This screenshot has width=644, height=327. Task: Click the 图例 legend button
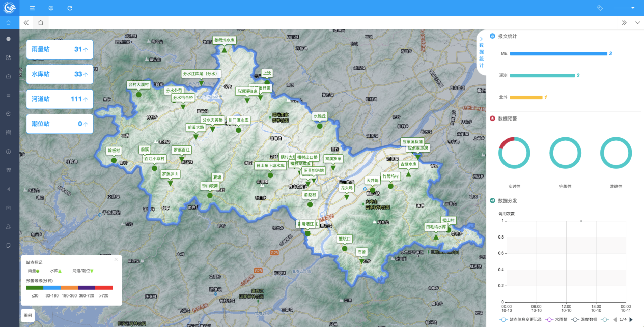coord(27,315)
